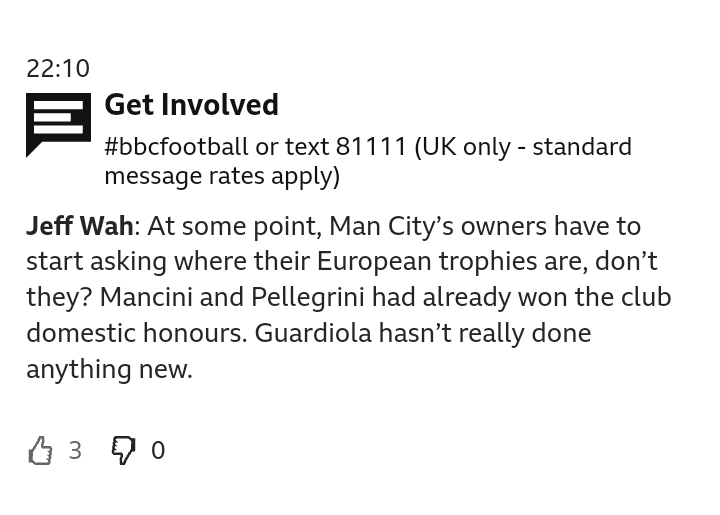Click 'anything new.' at the comment end

[109, 370]
